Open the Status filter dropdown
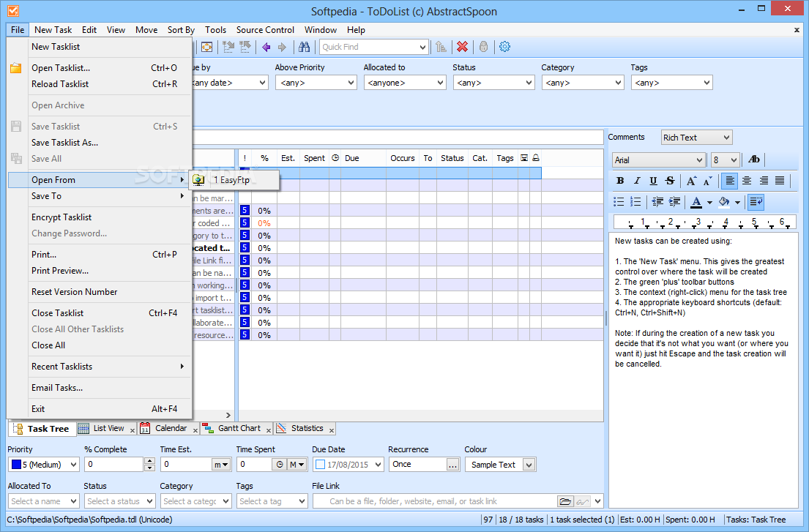 point(493,83)
